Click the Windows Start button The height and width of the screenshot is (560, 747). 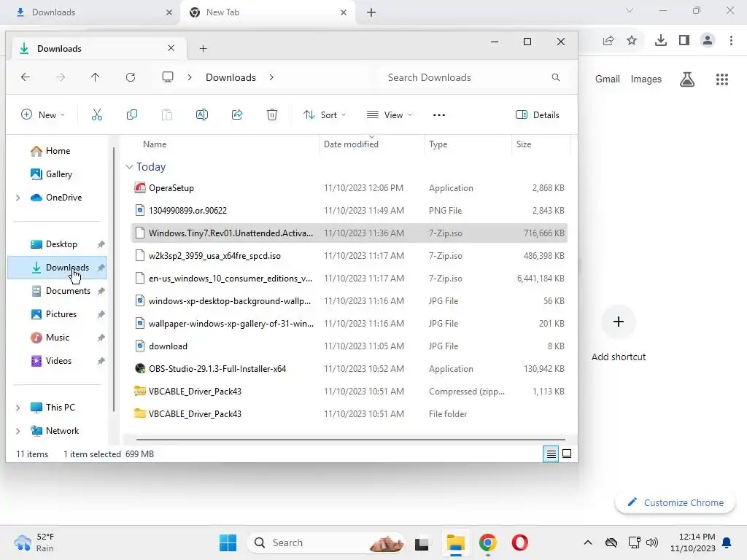(x=228, y=542)
